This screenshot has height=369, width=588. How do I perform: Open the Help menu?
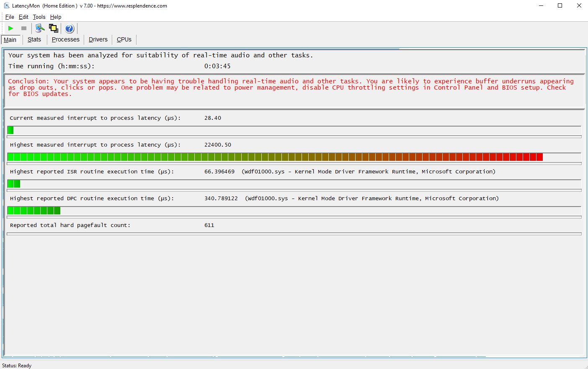[56, 17]
